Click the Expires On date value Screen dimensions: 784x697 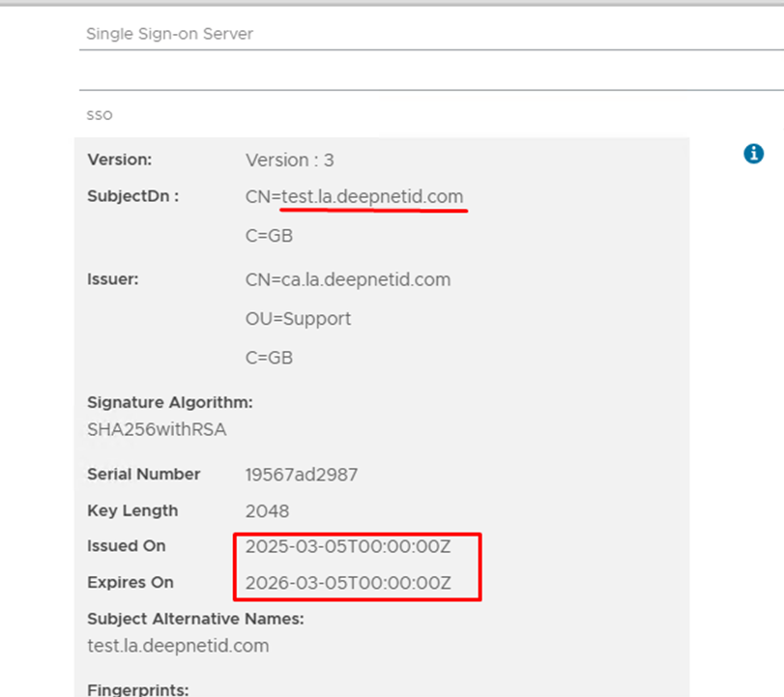coord(348,584)
